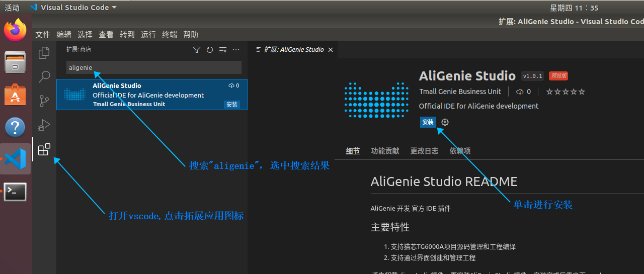The image size is (644, 274).
Task: Click the 扩展: 商店 panel title
Action: tap(78, 49)
